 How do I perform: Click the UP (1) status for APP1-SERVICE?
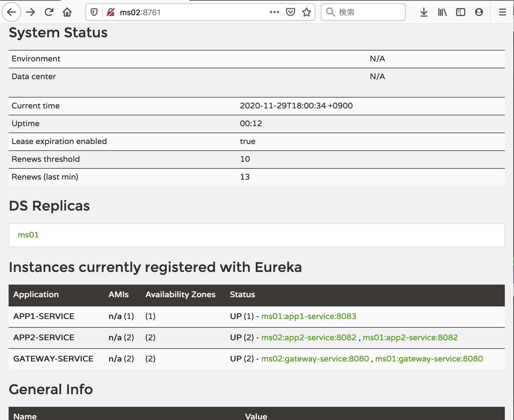pos(242,316)
